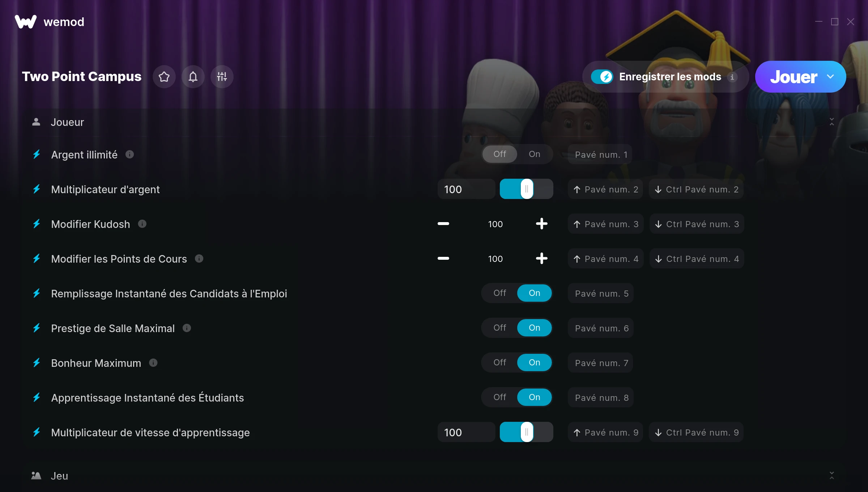Toggle the Enregistrer les mods switch

pyautogui.click(x=602, y=77)
